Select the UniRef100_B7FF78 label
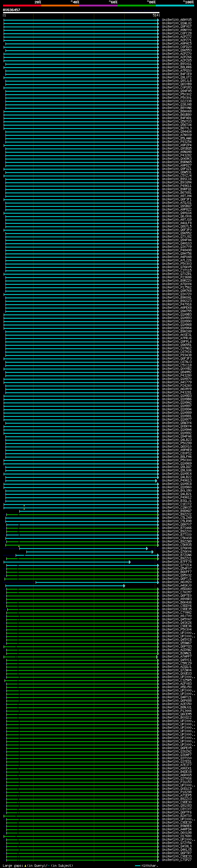Viewport: 197px width, 868px height. click(x=176, y=562)
